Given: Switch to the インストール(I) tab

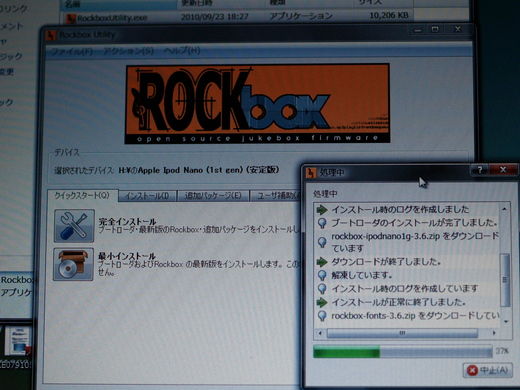Looking at the screenshot, I should click(x=147, y=196).
